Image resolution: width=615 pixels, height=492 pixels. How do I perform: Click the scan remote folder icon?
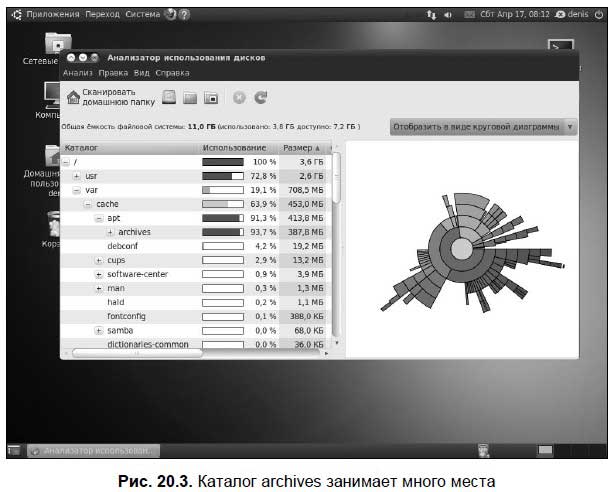(x=211, y=98)
